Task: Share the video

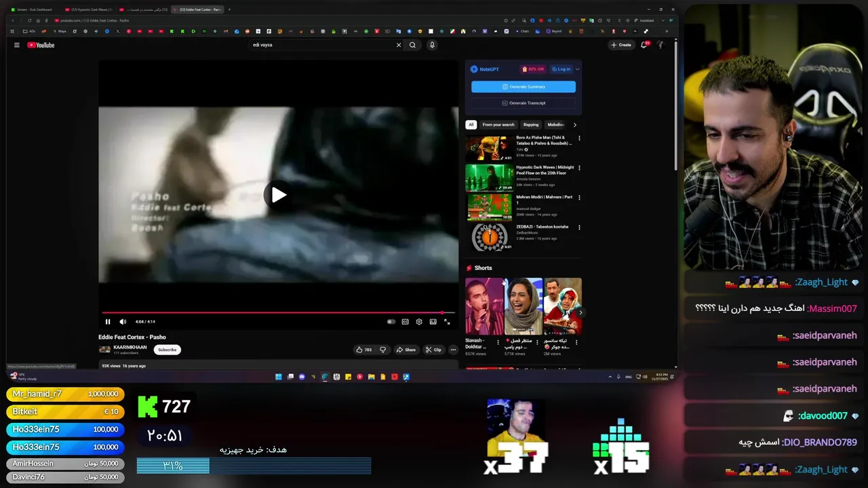Action: tap(406, 350)
